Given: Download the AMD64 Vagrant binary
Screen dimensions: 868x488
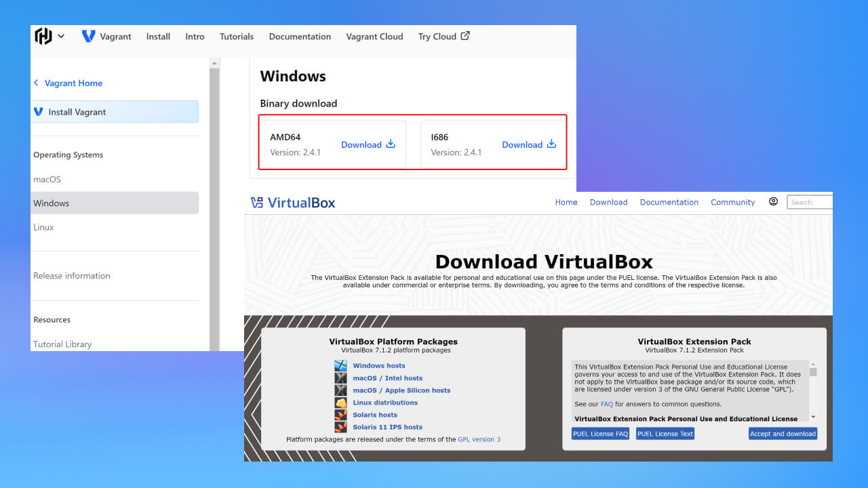Looking at the screenshot, I should [x=368, y=144].
